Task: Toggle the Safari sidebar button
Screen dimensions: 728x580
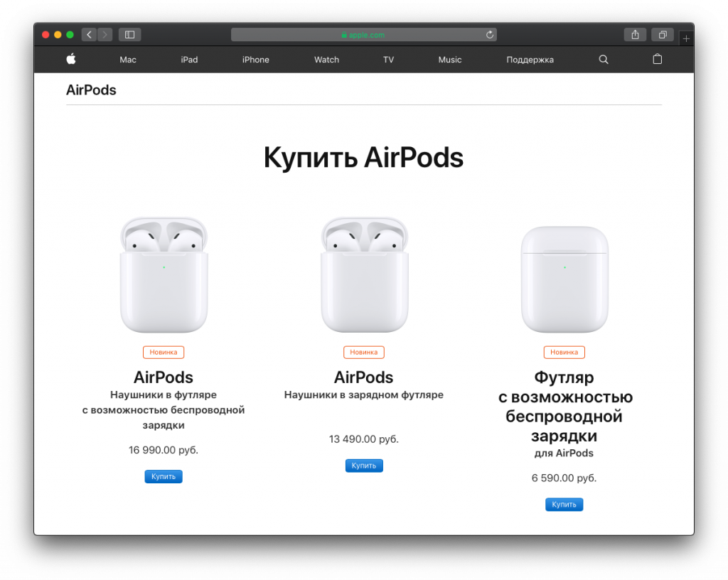Action: [x=129, y=35]
